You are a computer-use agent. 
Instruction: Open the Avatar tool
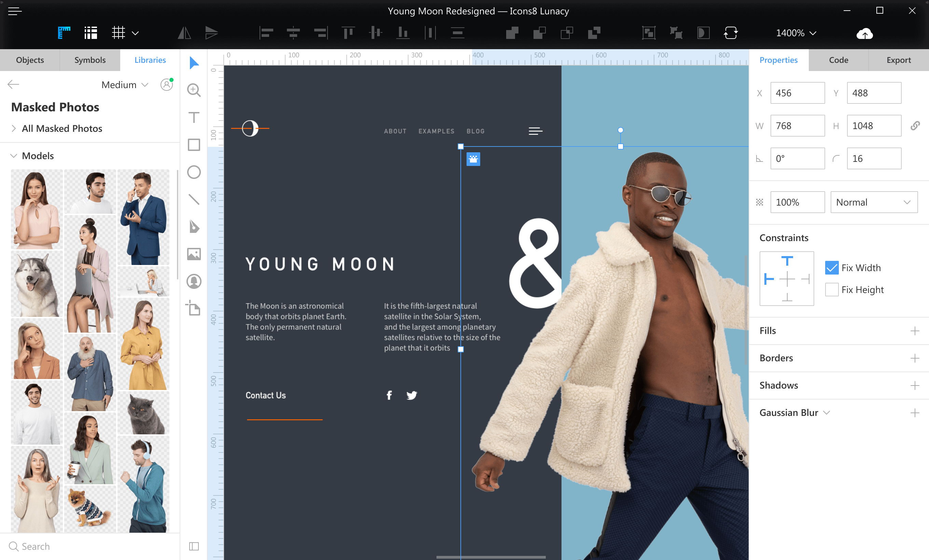click(x=194, y=281)
